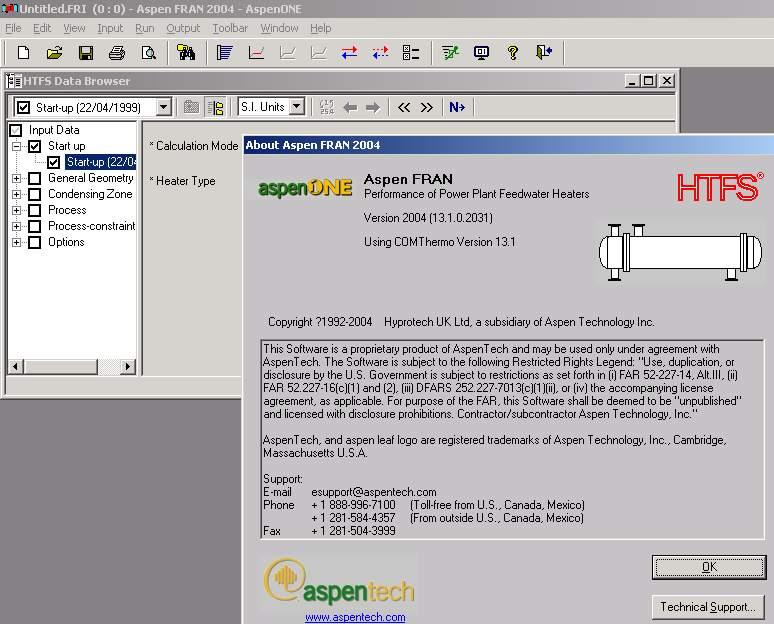Image resolution: width=774 pixels, height=624 pixels.
Task: Open the Output menu
Action: pos(183,28)
